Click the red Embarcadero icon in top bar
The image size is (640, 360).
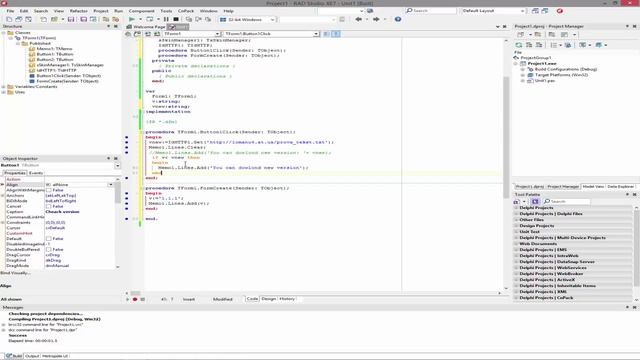560,11
